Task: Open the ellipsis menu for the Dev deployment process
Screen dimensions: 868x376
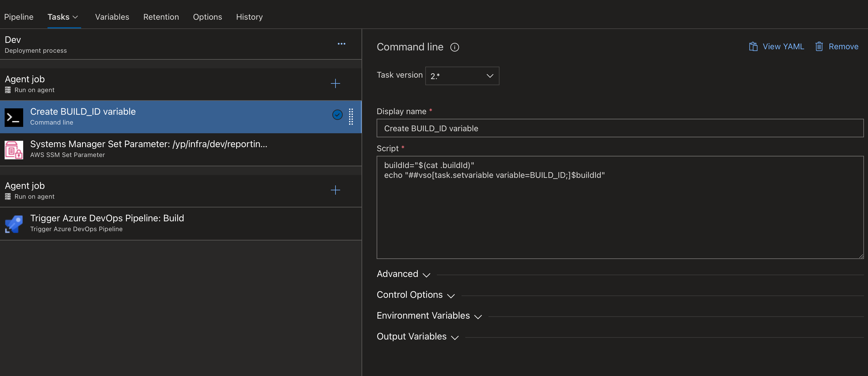Action: pos(341,43)
